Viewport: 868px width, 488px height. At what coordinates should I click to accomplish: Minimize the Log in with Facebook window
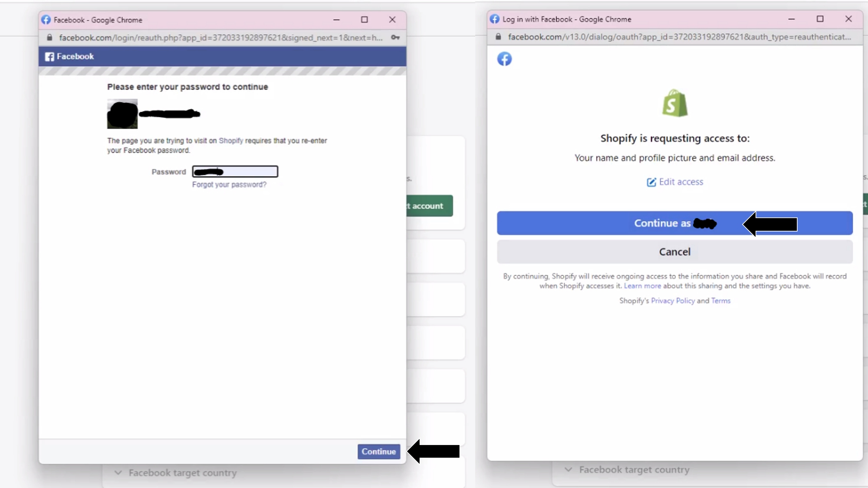[x=792, y=19]
